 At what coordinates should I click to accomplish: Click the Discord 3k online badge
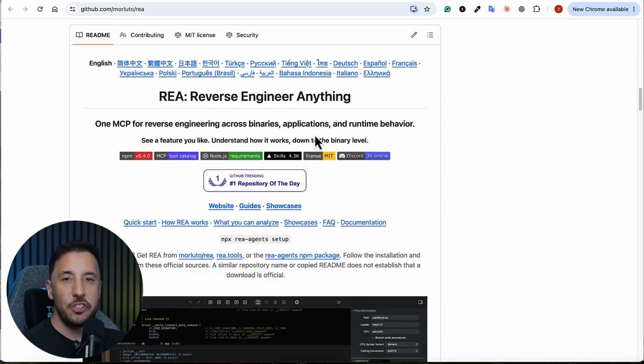[x=363, y=156]
